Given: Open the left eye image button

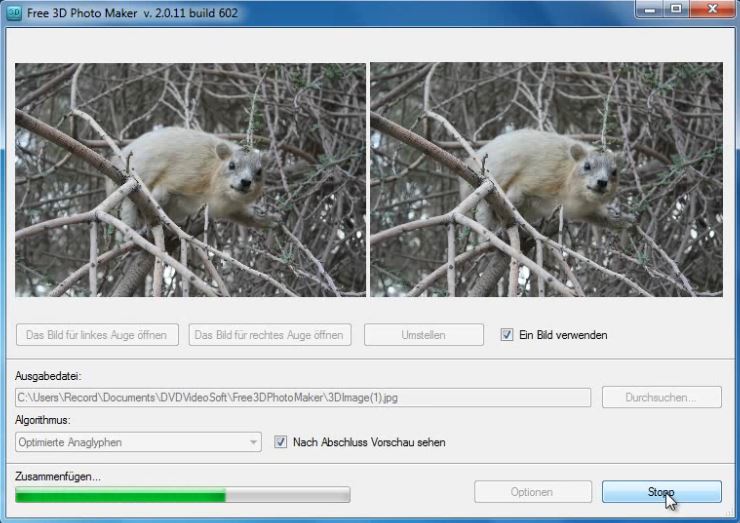Looking at the screenshot, I should [97, 335].
